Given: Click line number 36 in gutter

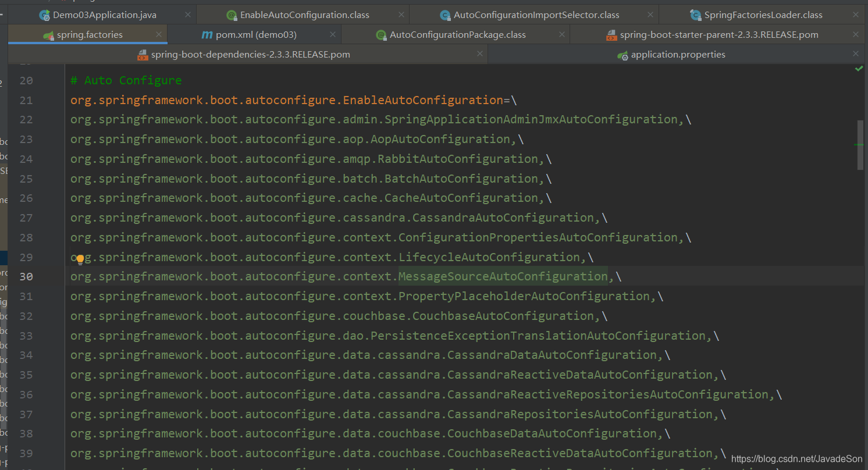Looking at the screenshot, I should pyautogui.click(x=26, y=394).
